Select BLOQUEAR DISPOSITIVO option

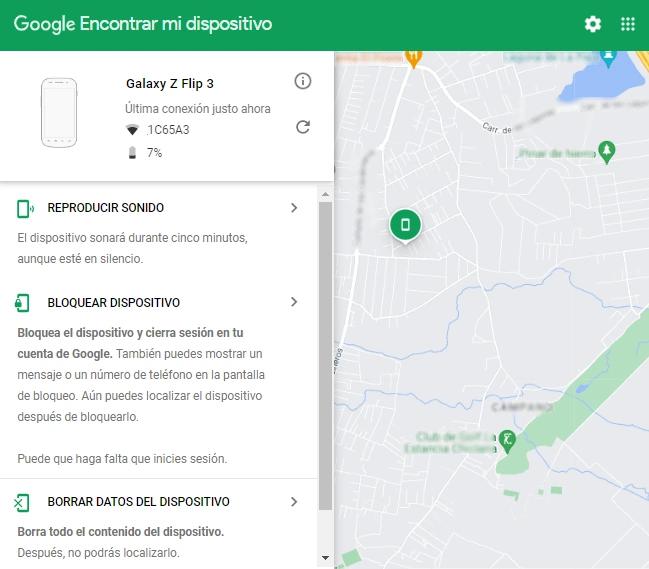(x=113, y=302)
